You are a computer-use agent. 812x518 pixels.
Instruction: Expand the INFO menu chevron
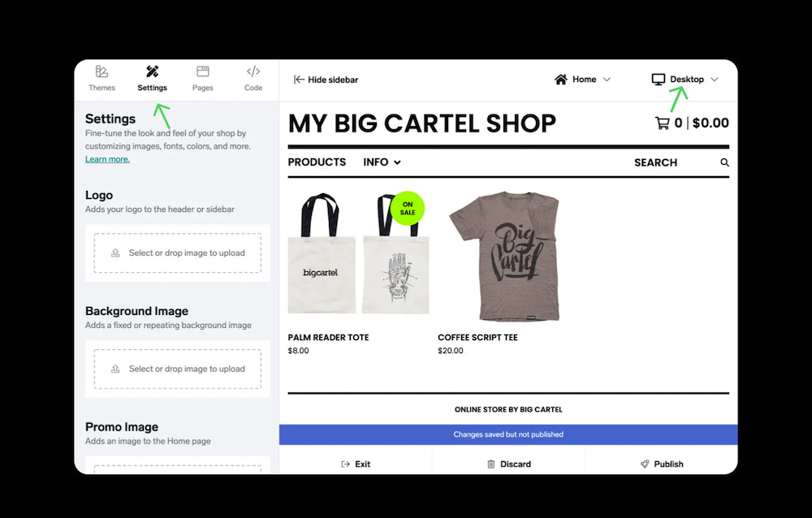[x=397, y=162]
